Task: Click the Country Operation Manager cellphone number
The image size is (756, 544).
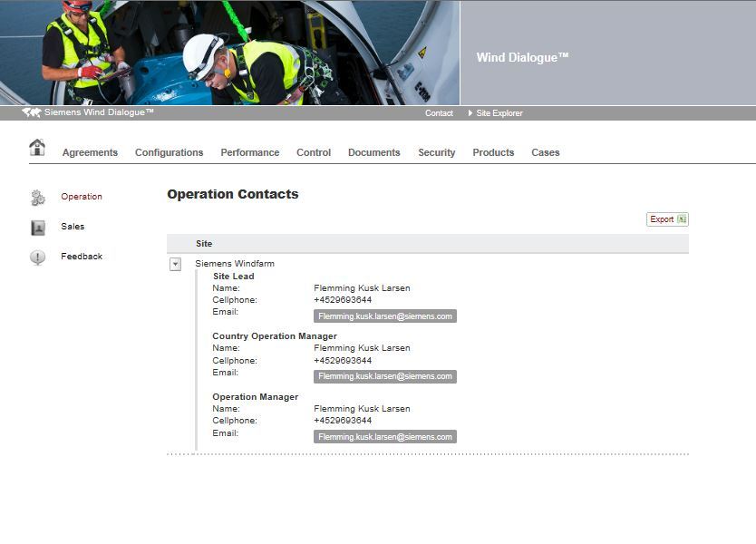Action: click(343, 361)
